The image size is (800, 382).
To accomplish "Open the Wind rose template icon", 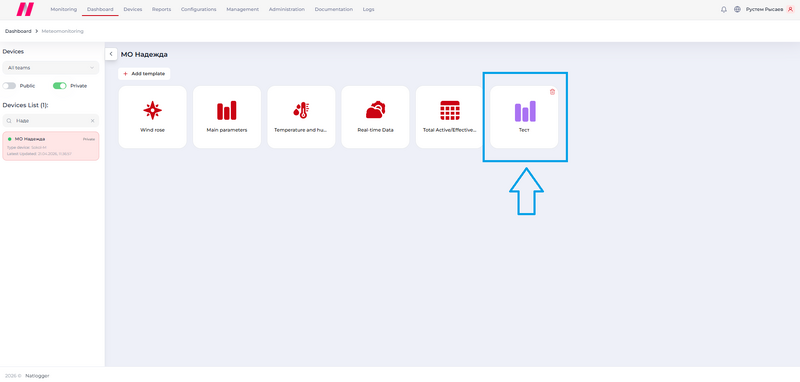I will (153, 110).
